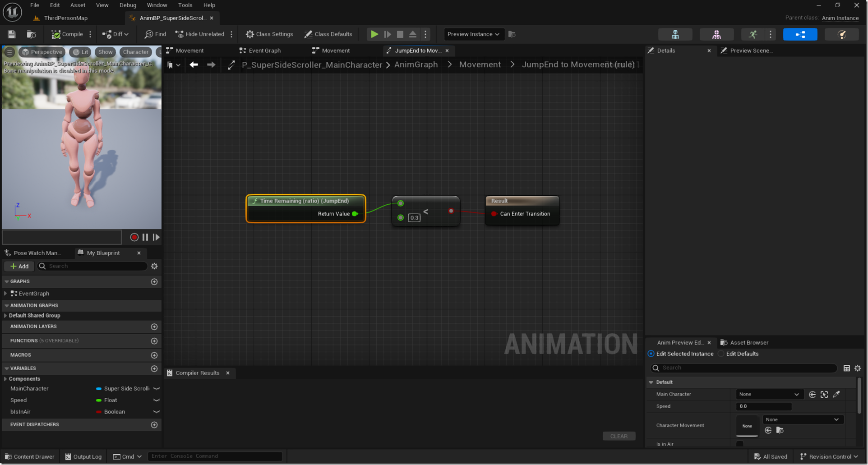The height and width of the screenshot is (465, 868).
Task: Open Compile options menu dots
Action: pyautogui.click(x=90, y=34)
